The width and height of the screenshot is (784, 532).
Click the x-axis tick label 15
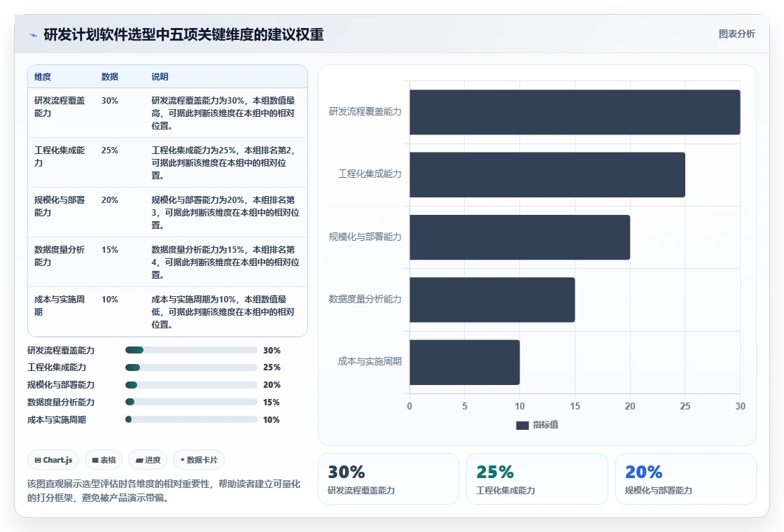point(575,406)
